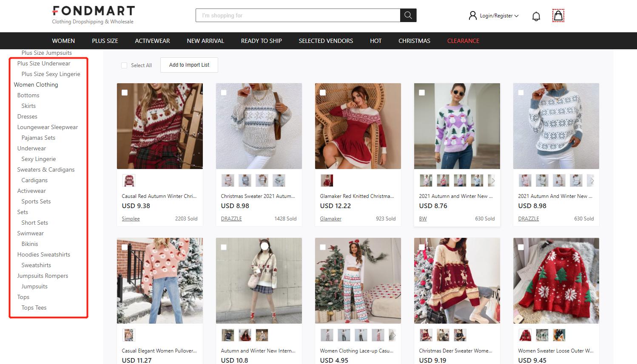
Task: Click the user account icon
Action: (x=472, y=16)
